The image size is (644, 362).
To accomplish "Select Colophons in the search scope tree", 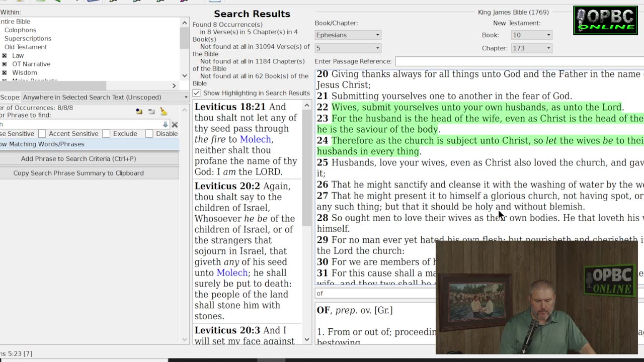I will pos(20,30).
